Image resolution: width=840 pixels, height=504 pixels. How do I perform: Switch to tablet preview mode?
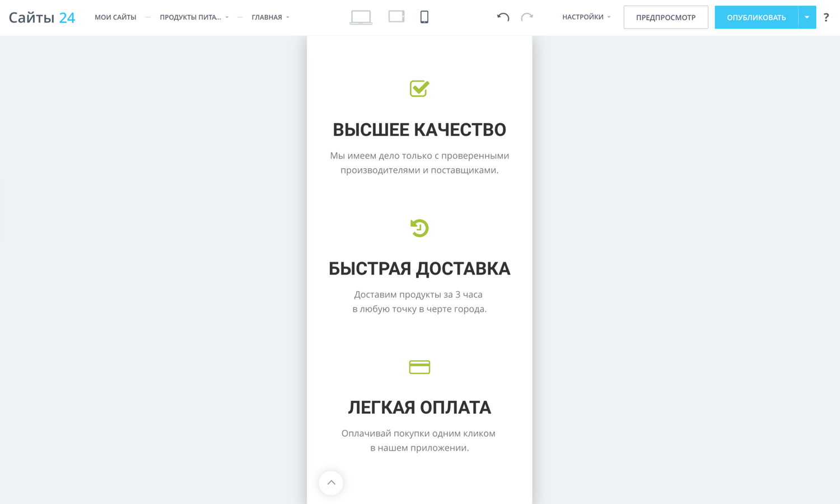pos(396,17)
